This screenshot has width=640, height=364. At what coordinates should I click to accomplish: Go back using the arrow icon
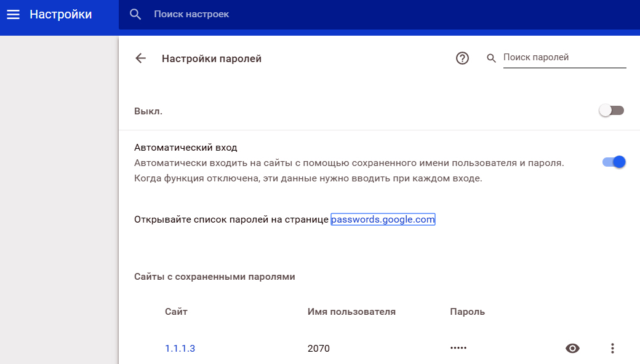(141, 58)
